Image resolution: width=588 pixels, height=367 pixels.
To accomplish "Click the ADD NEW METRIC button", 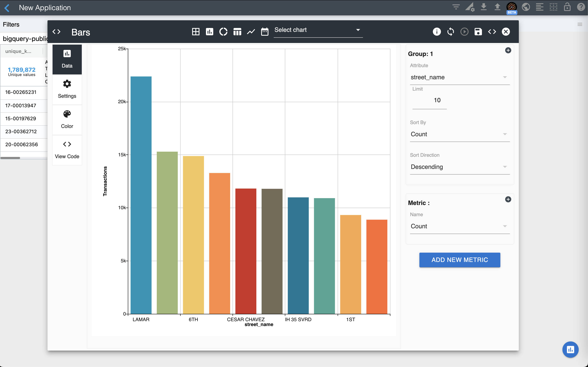I will tap(459, 260).
